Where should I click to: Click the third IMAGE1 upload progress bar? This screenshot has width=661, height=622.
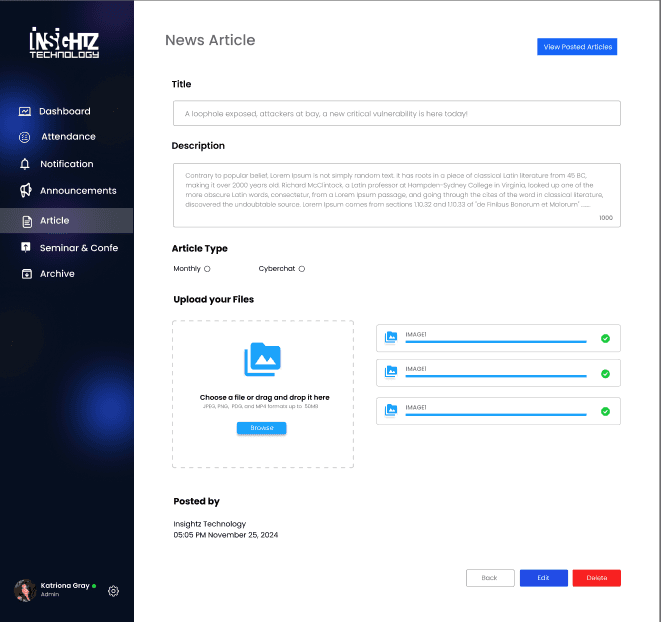coord(495,414)
